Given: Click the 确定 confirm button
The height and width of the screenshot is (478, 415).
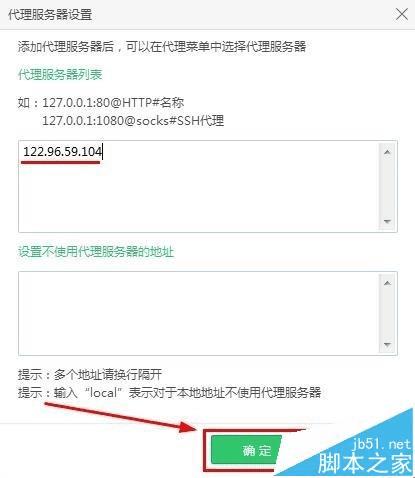Looking at the screenshot, I should coord(246,450).
